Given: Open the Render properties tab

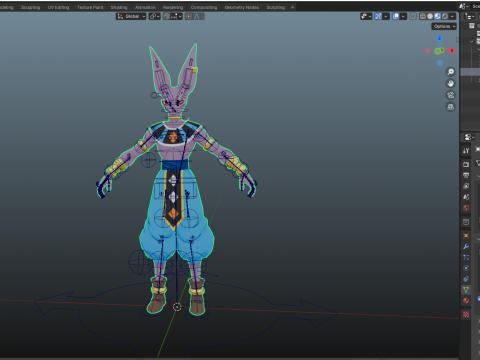Looking at the screenshot, I should click(x=466, y=164).
